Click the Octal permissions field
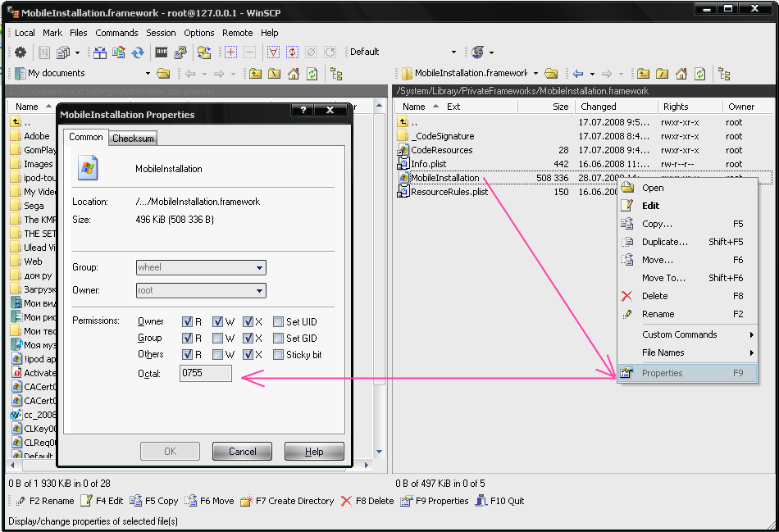This screenshot has width=779, height=532. tap(206, 374)
